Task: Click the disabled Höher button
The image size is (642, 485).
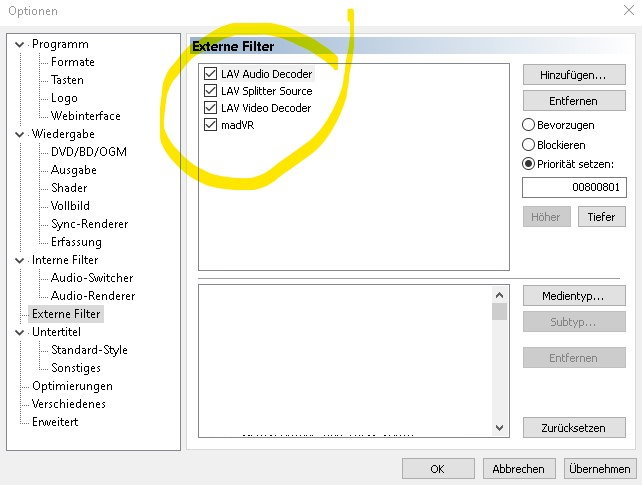Action: pos(547,217)
